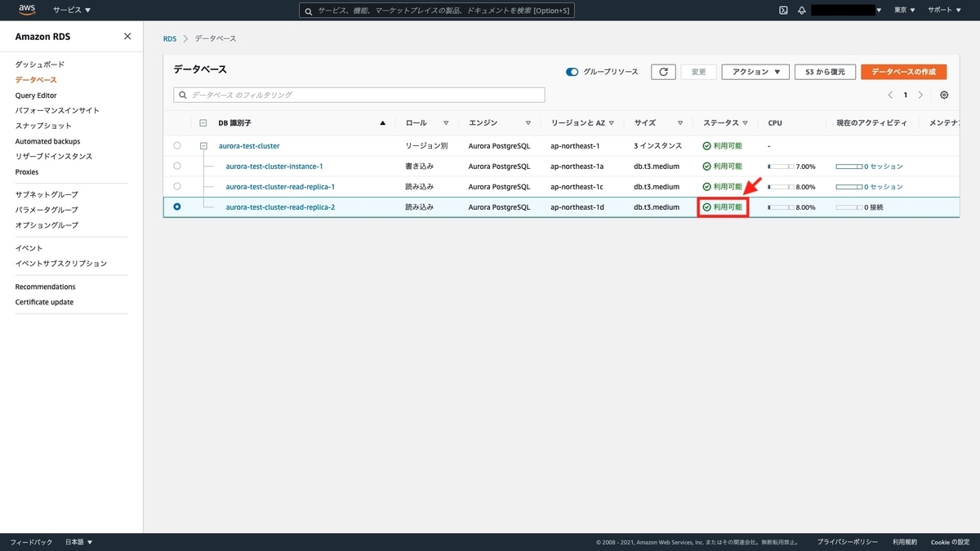Click the S3 から復元 button
Screen dimensions: 980x551
(825, 72)
